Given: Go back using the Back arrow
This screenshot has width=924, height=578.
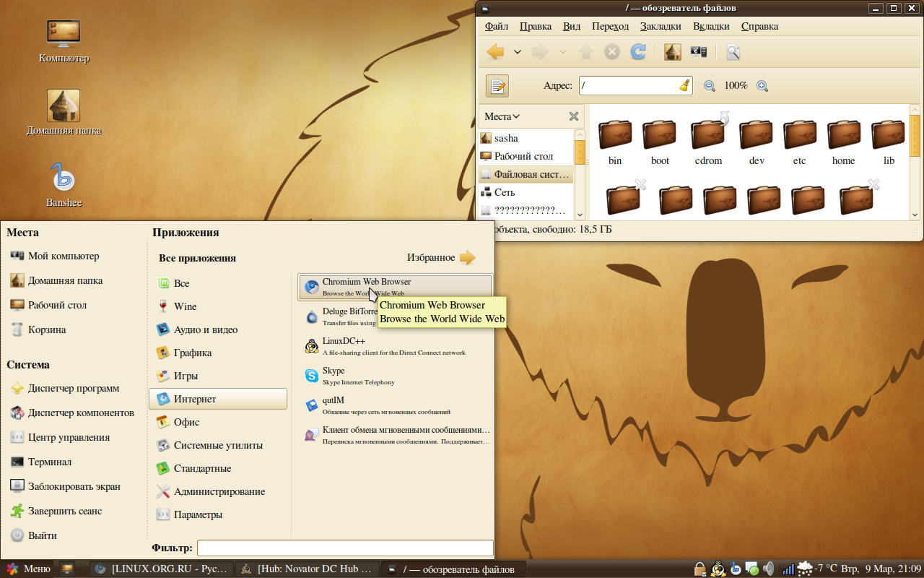Looking at the screenshot, I should [495, 52].
